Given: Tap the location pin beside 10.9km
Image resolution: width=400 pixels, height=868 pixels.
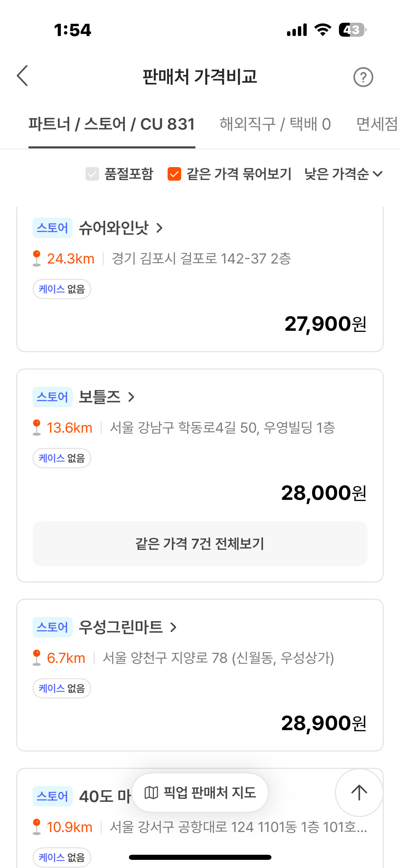Looking at the screenshot, I should click(x=37, y=827).
